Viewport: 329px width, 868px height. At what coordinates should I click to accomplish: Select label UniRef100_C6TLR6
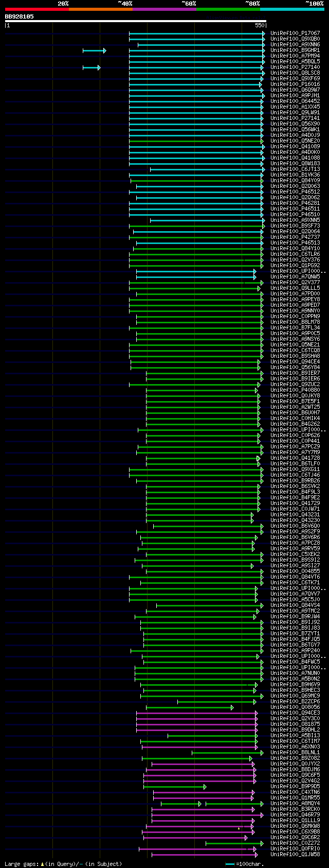[x=295, y=254]
